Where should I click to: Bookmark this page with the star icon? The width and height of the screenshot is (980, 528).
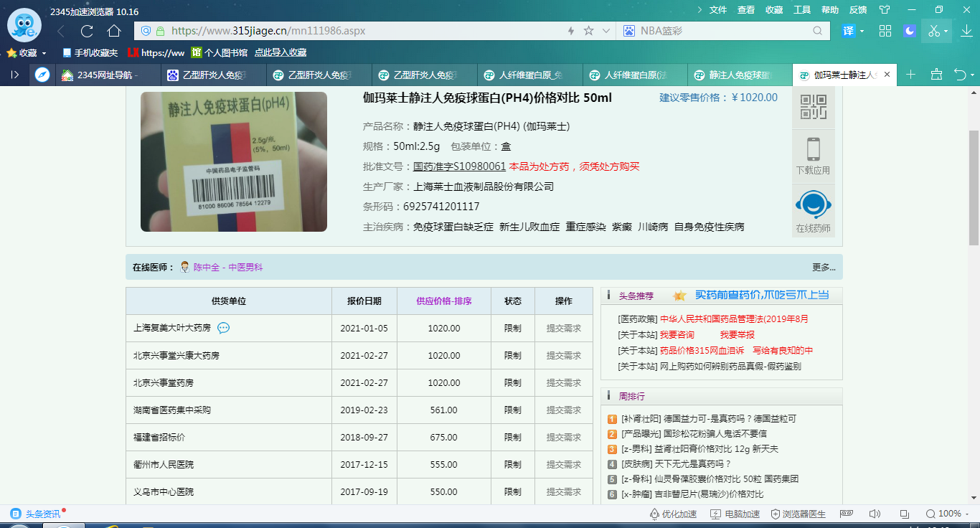588,31
